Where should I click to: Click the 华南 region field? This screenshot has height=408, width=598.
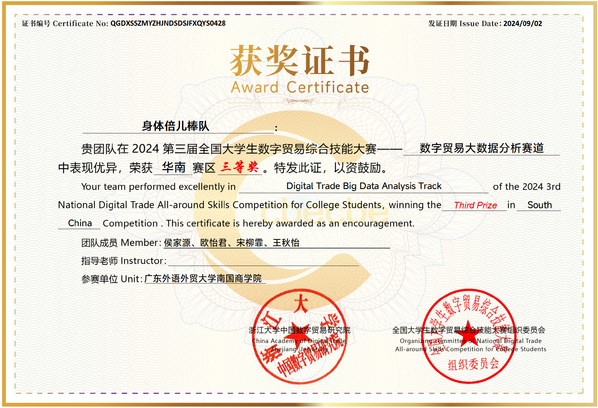[174, 167]
